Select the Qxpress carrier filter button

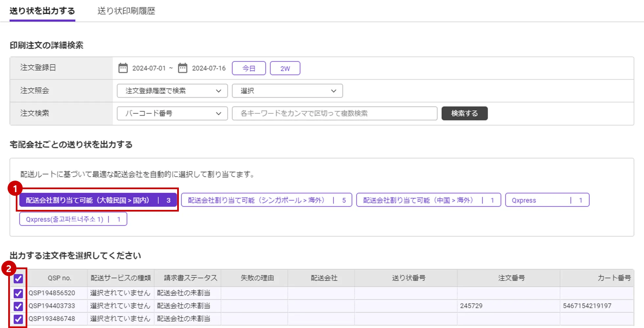pos(547,200)
